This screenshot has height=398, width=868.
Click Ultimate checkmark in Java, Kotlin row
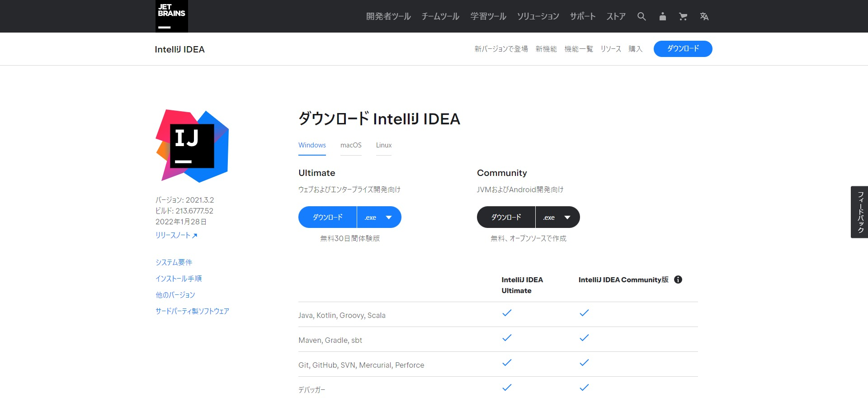click(507, 313)
